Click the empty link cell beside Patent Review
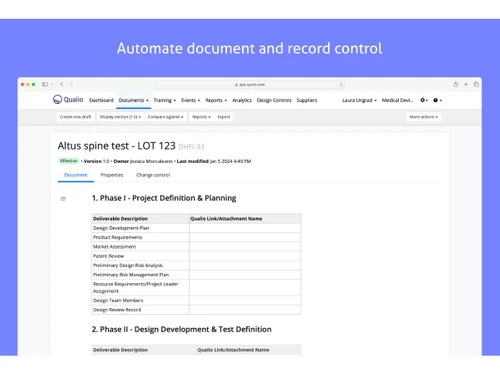The width and height of the screenshot is (500, 375). 245,256
